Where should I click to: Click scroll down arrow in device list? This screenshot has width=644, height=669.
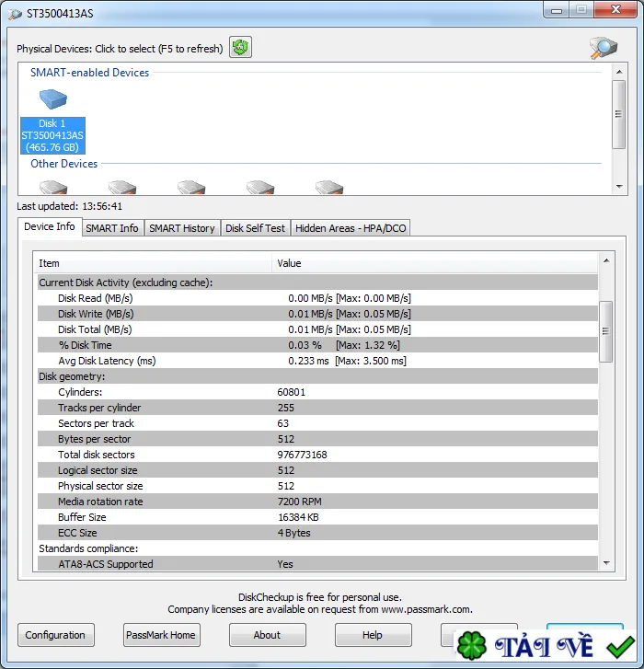point(619,187)
